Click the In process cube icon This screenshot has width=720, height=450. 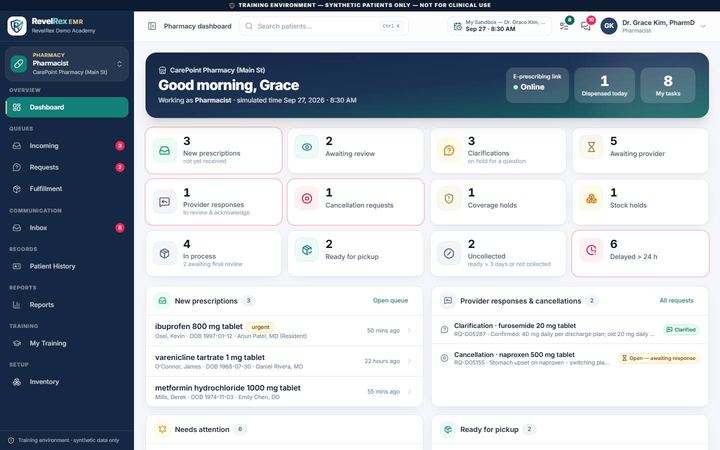[164, 253]
